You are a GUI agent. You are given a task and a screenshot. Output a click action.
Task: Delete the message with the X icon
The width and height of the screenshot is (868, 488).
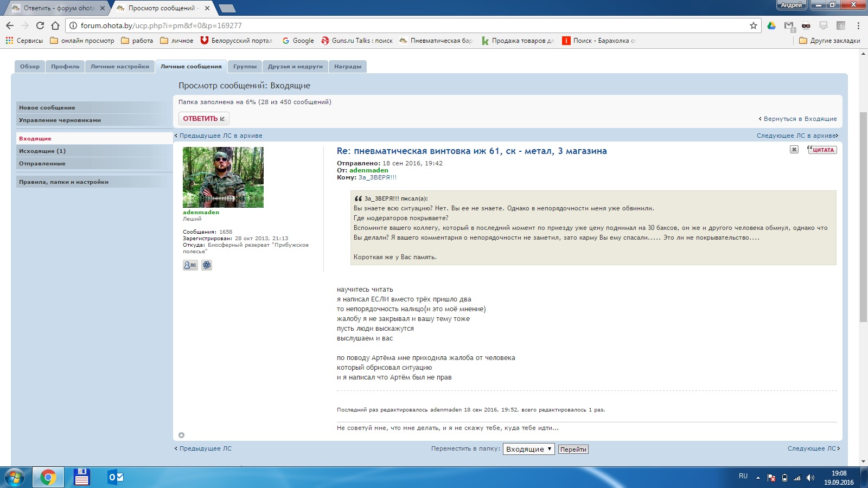794,150
